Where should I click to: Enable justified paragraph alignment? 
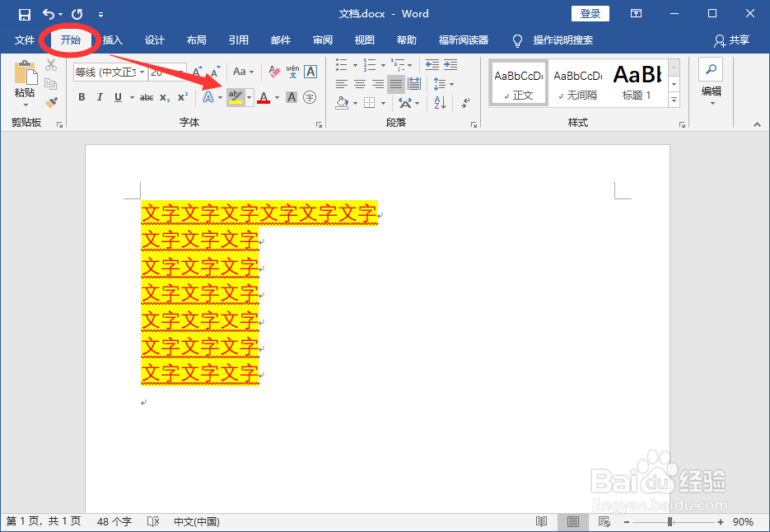(x=396, y=83)
